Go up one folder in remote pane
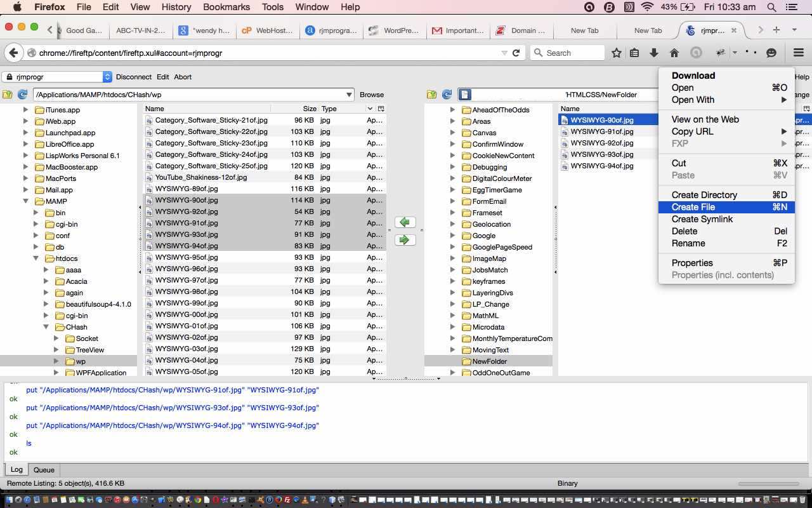812x508 pixels. 432,95
